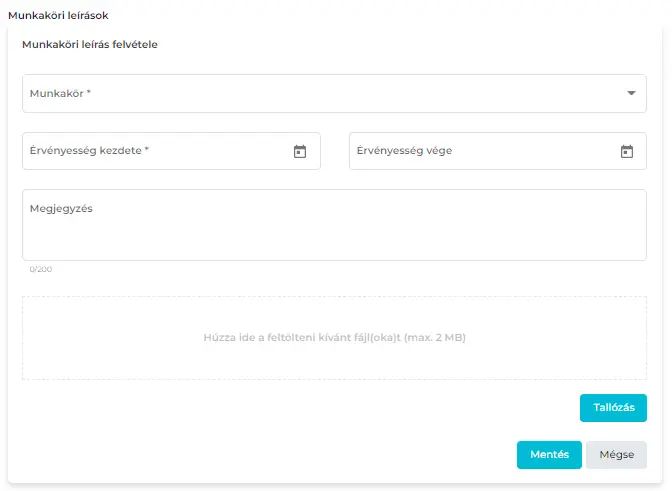Click the Munkaköri leírások page heading
This screenshot has height=491, width=672.
point(58,16)
